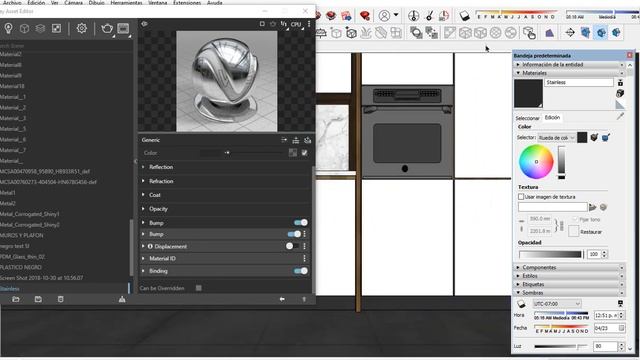The height and width of the screenshot is (360, 640).
Task: Click the sample paint eyedropper in Materiales
Action: [620, 116]
